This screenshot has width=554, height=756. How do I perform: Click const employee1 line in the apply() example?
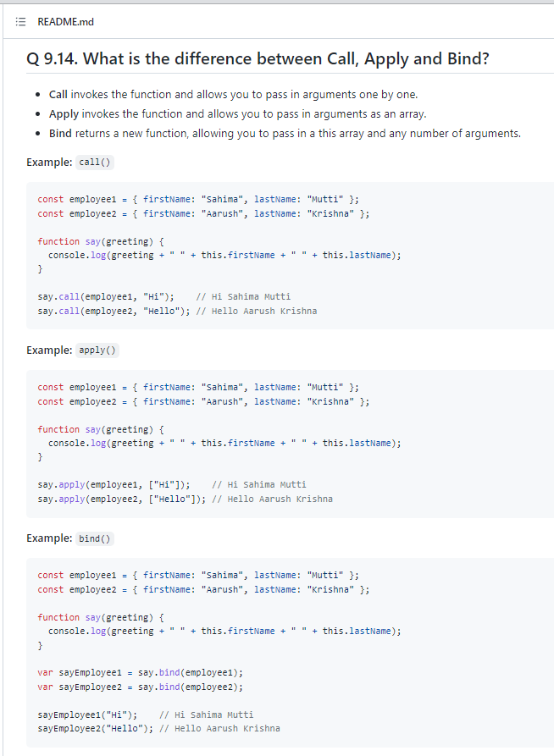pos(198,387)
